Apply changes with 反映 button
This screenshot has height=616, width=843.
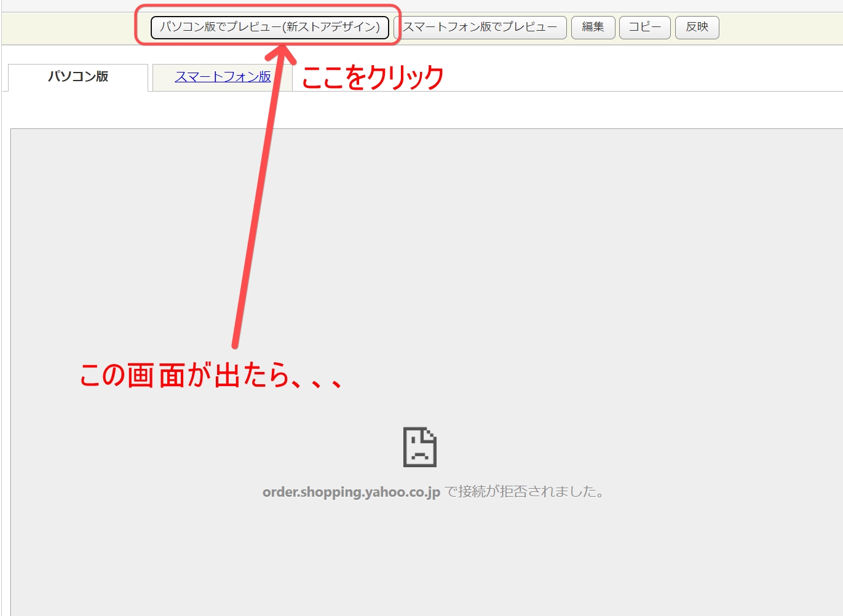[697, 27]
